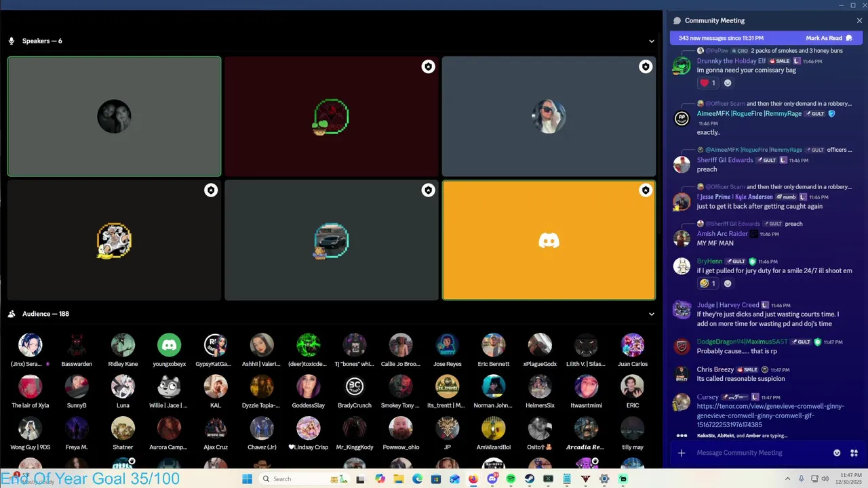The height and width of the screenshot is (488, 868).
Task: Click the "Speakers — 6" header text
Action: (42, 41)
